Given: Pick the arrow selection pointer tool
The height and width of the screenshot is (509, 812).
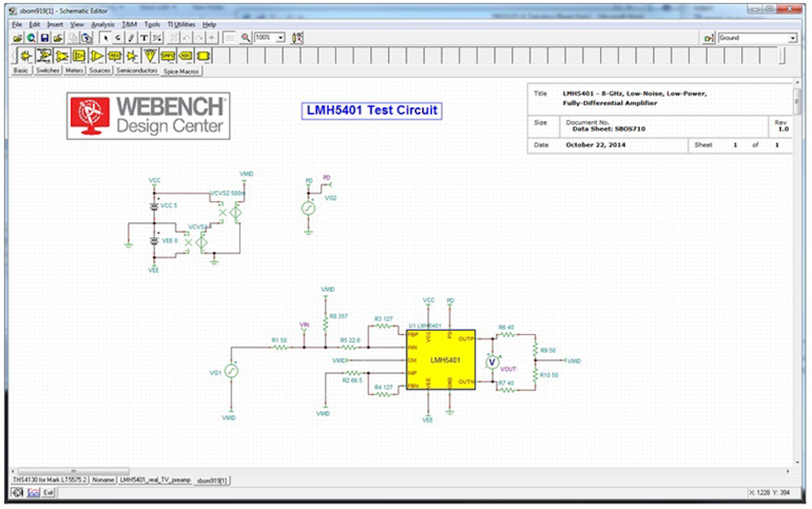Looking at the screenshot, I should 105,38.
